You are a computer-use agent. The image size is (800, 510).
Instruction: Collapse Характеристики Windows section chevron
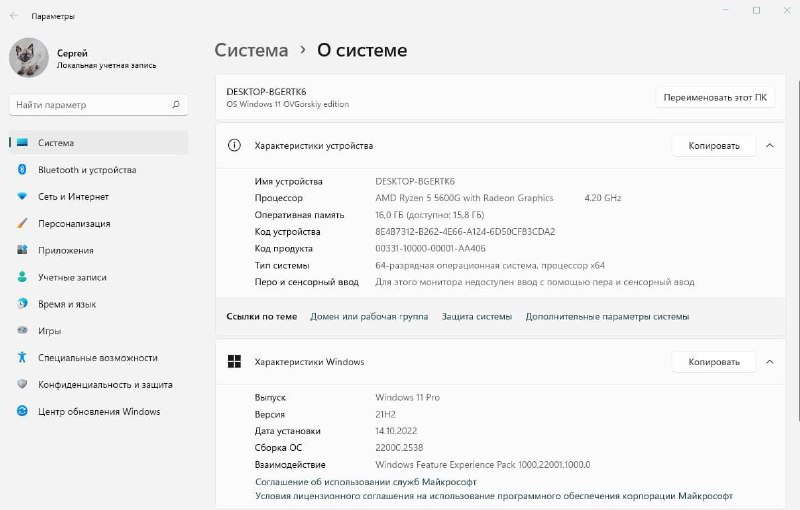(769, 362)
